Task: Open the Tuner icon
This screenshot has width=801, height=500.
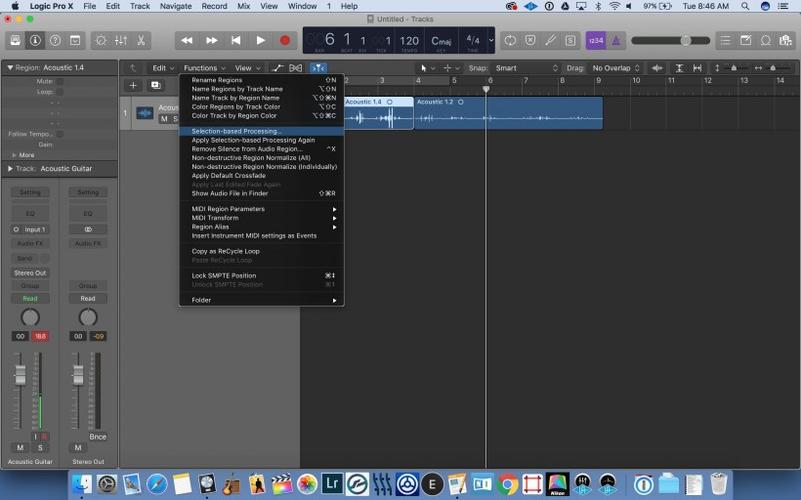Action: coord(550,40)
